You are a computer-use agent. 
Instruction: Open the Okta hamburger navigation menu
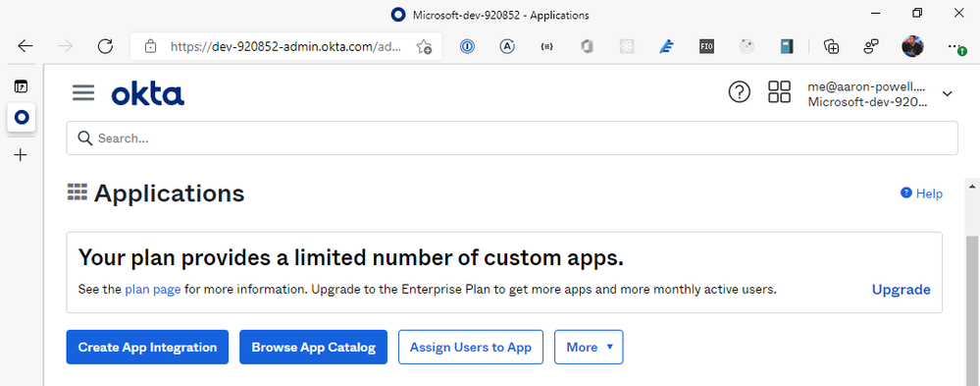tap(83, 93)
